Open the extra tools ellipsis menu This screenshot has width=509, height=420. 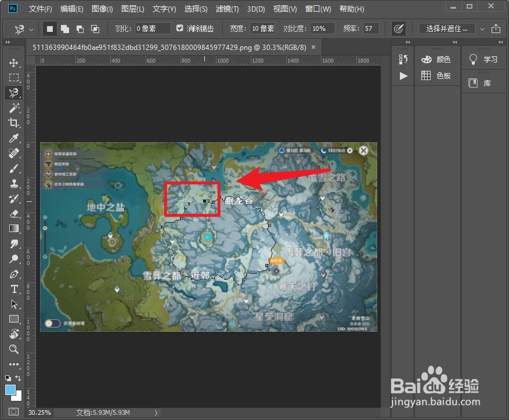point(13,364)
